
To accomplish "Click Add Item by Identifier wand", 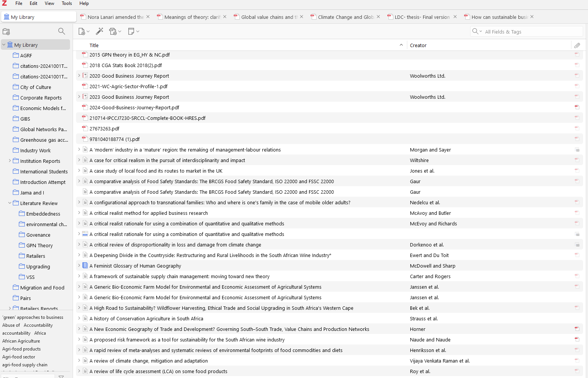I will pos(100,31).
